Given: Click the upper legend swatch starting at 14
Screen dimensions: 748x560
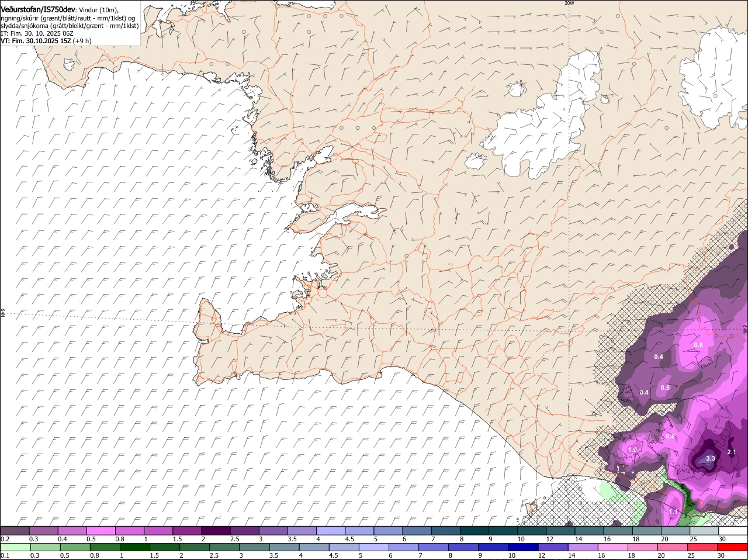Looking at the screenshot, I should [588, 531].
